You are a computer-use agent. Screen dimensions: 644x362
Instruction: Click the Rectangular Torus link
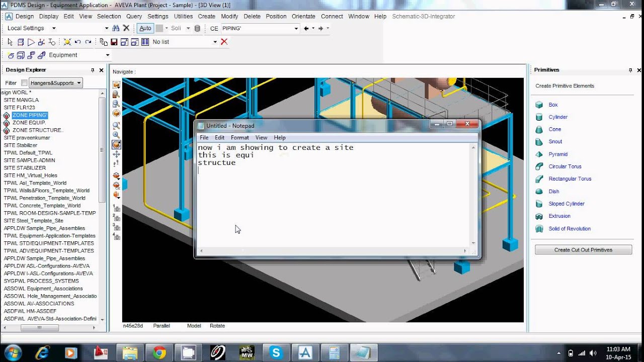pyautogui.click(x=570, y=179)
